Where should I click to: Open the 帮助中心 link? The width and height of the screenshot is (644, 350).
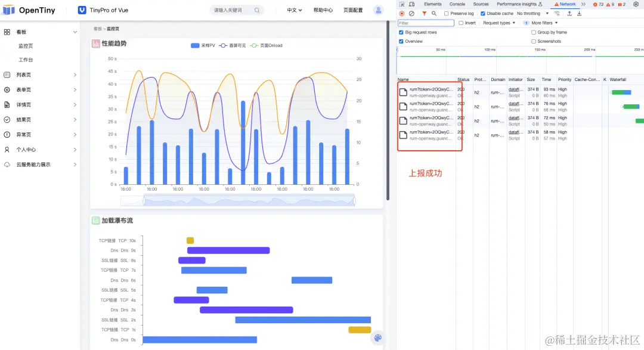(323, 10)
